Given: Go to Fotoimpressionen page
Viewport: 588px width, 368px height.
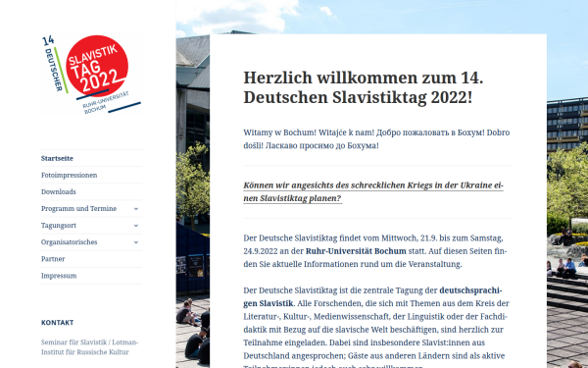Looking at the screenshot, I should tap(69, 175).
